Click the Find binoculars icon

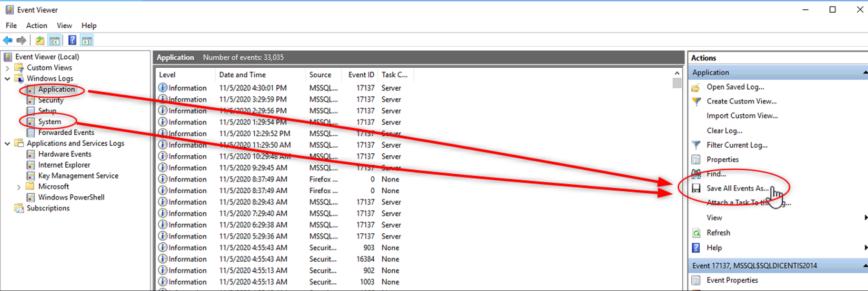tap(696, 174)
